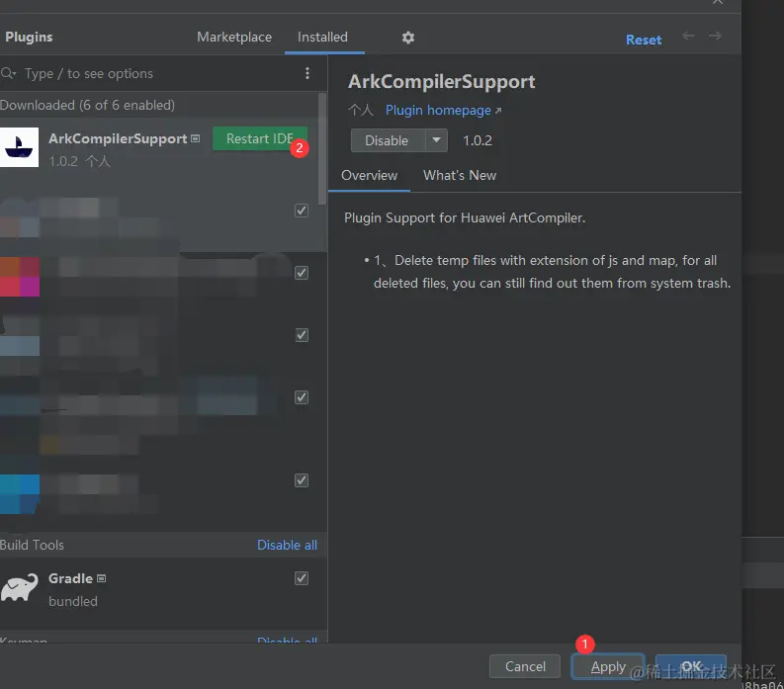Toggle checkbox of plugin with bright blue icon
Screen dimensions: 784x689
tap(302, 480)
